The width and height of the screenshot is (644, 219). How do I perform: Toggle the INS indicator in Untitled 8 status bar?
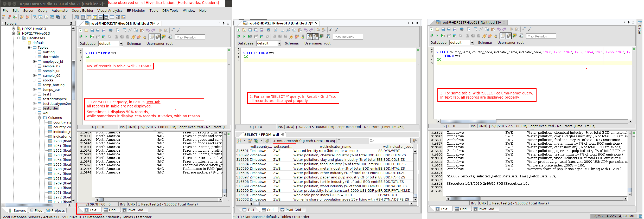pos(473,126)
